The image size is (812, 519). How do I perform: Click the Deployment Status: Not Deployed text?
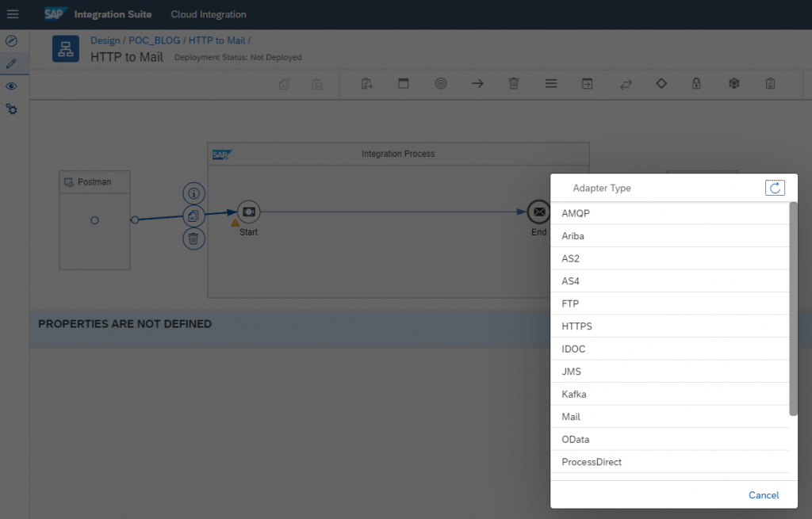tap(238, 57)
